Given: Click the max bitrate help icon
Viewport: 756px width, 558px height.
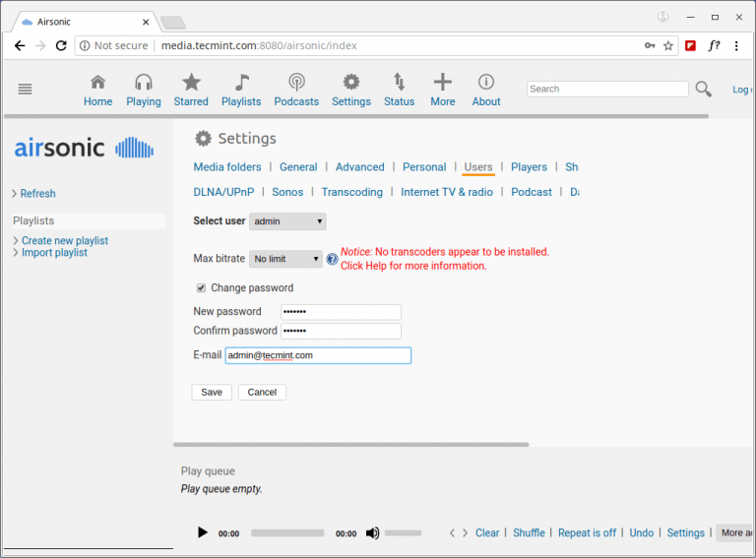Looking at the screenshot, I should point(332,259).
